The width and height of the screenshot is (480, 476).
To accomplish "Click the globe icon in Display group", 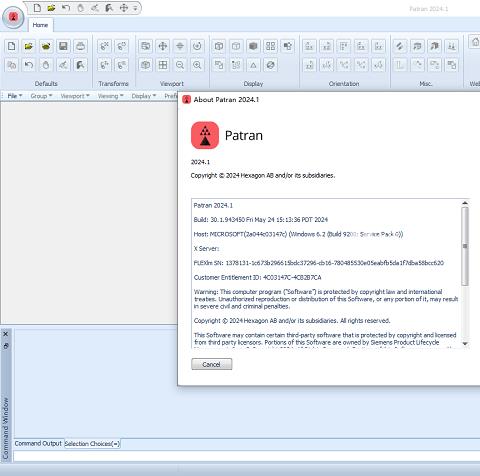I will [x=271, y=65].
